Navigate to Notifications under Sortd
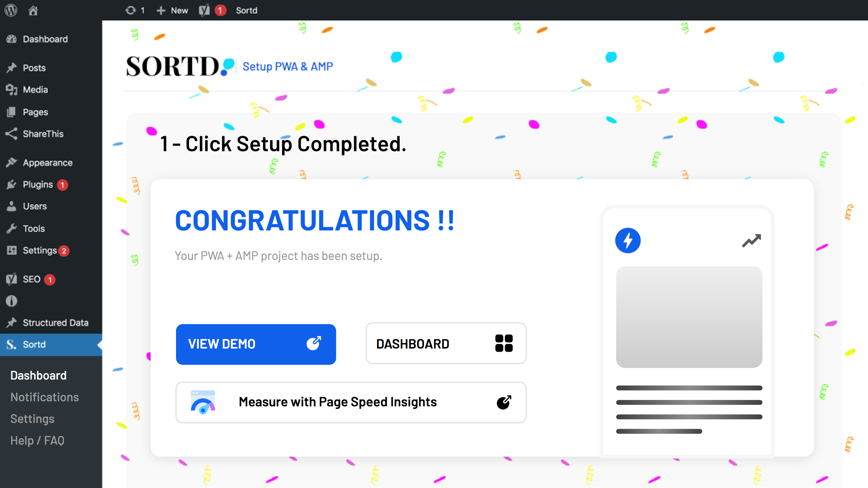Image resolution: width=868 pixels, height=488 pixels. (x=45, y=397)
